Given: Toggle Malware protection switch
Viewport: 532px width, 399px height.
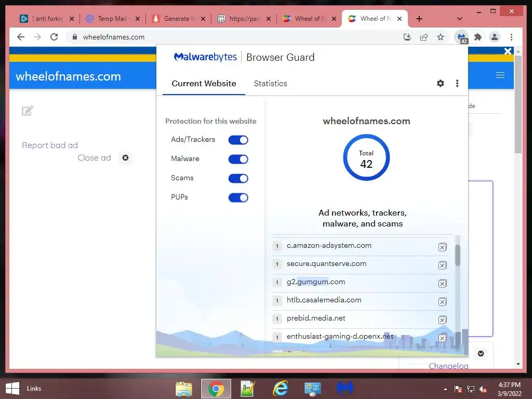Looking at the screenshot, I should (238, 159).
